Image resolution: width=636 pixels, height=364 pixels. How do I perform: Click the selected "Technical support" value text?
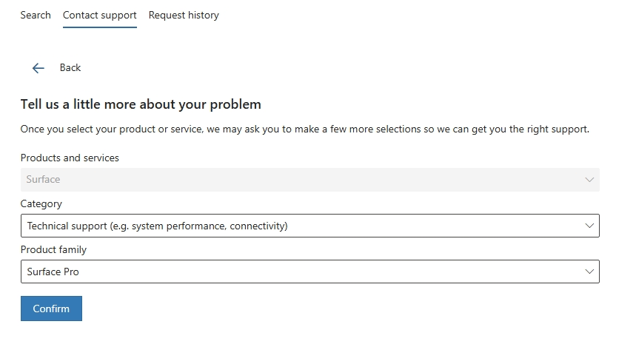point(157,226)
